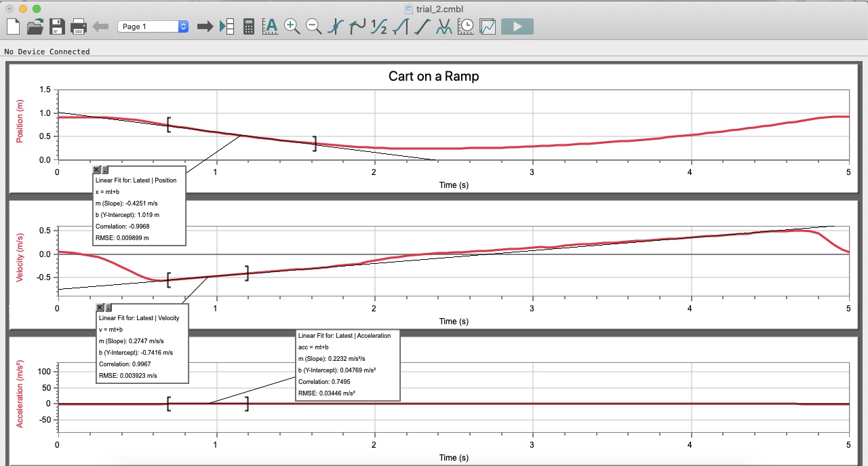The width and height of the screenshot is (868, 466).
Task: Click the Zoom Out magnifier icon
Action: pos(313,26)
